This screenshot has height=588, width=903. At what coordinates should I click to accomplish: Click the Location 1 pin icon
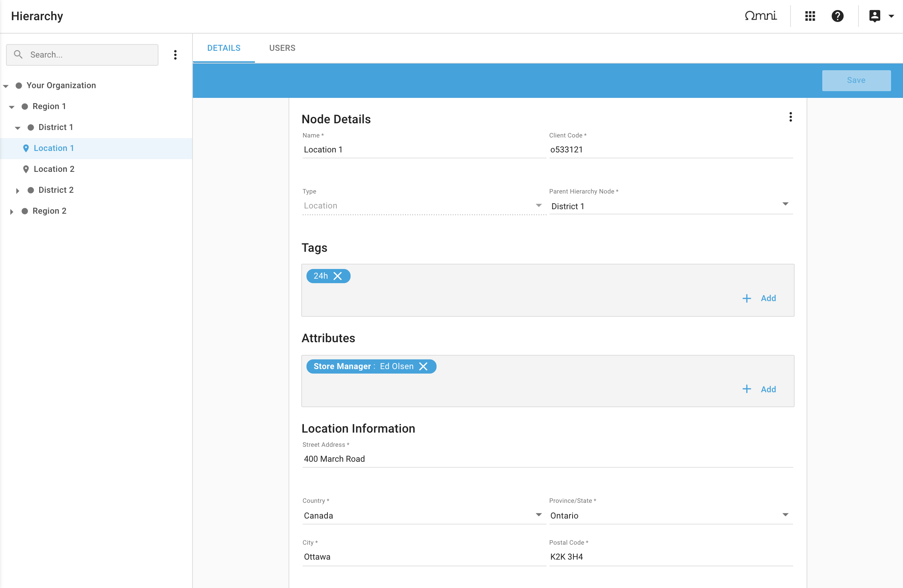tap(26, 148)
